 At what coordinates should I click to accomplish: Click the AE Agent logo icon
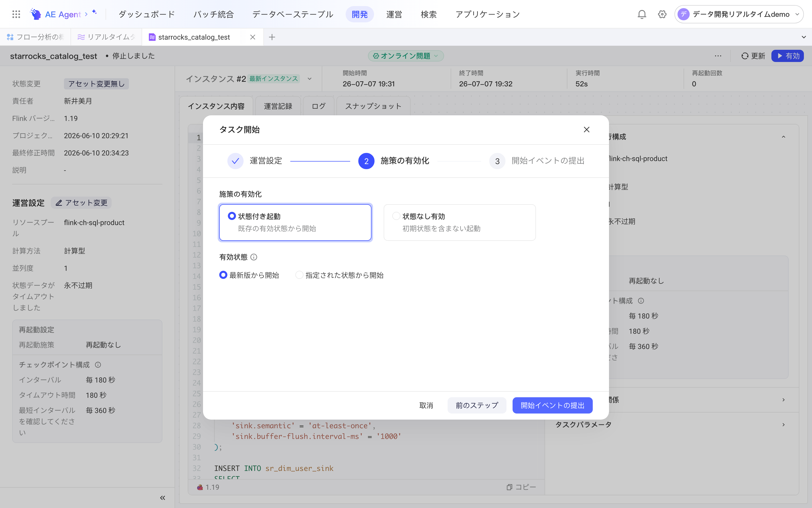(x=36, y=14)
